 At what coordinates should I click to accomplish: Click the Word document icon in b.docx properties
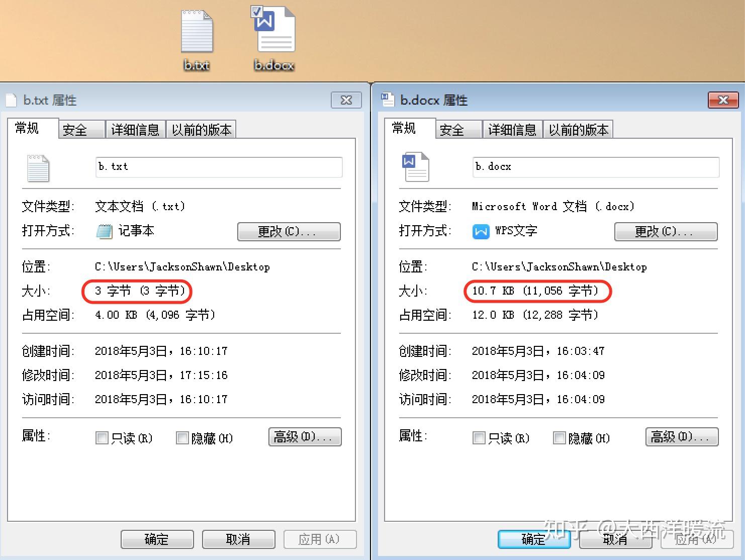[x=416, y=167]
